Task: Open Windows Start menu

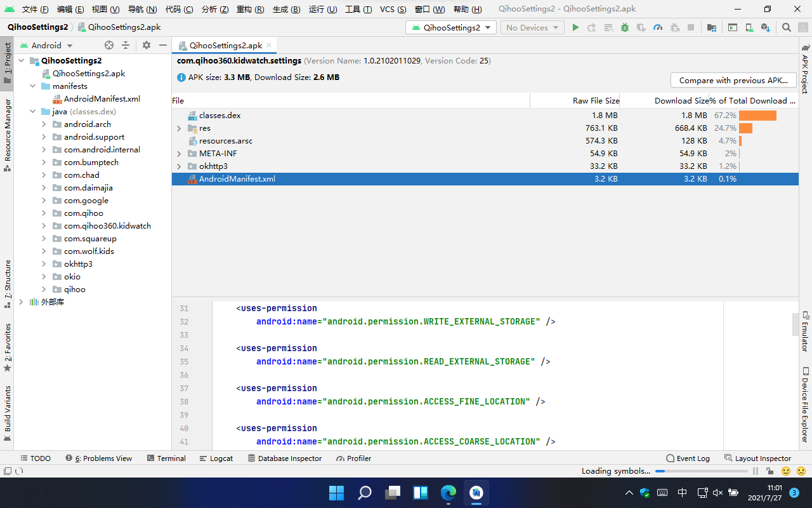Action: coord(336,492)
